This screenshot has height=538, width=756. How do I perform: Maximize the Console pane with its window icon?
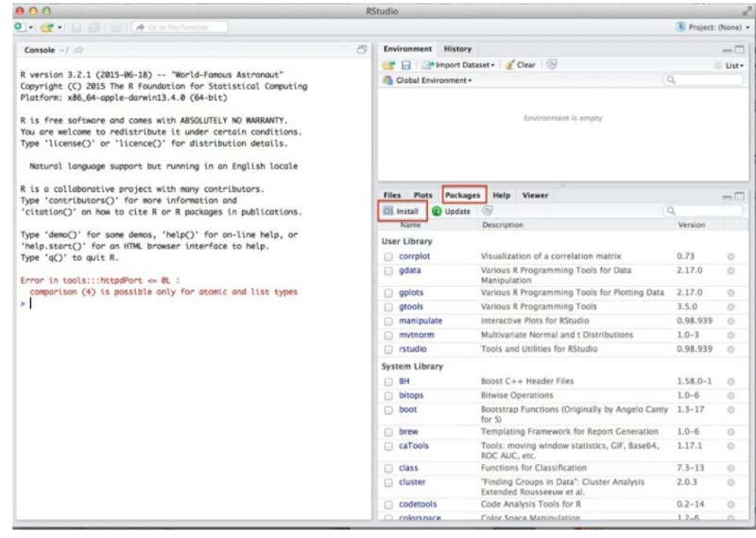362,49
